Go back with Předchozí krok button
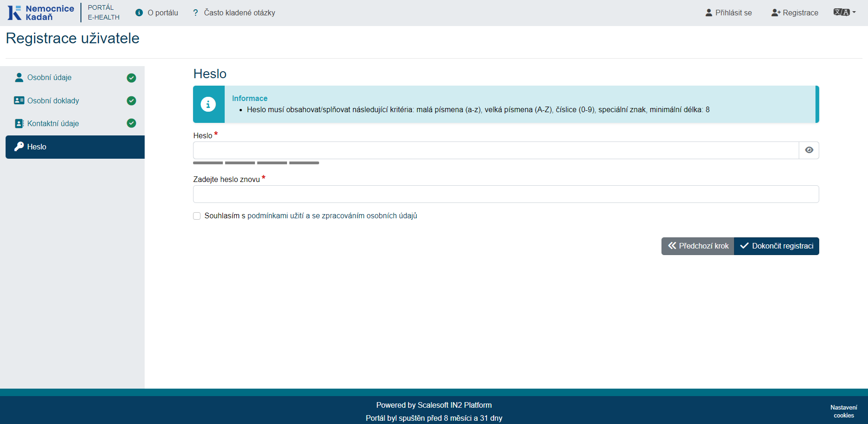The width and height of the screenshot is (868, 424). point(698,246)
